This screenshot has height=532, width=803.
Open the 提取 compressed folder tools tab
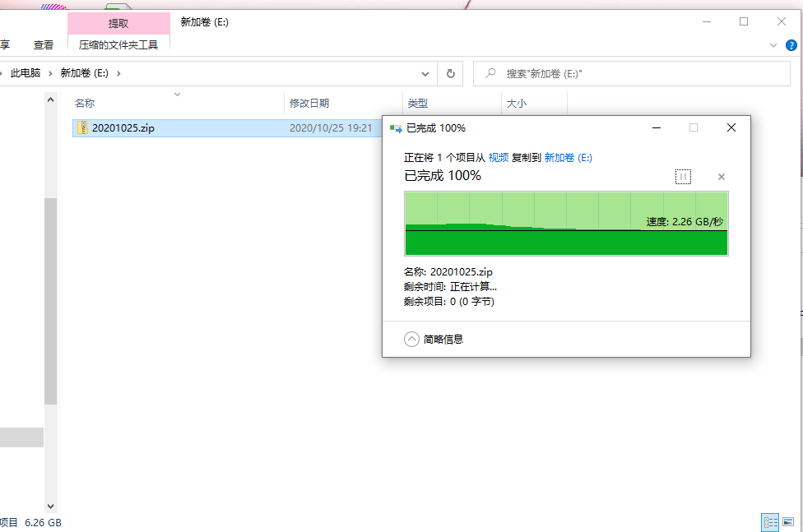click(118, 22)
